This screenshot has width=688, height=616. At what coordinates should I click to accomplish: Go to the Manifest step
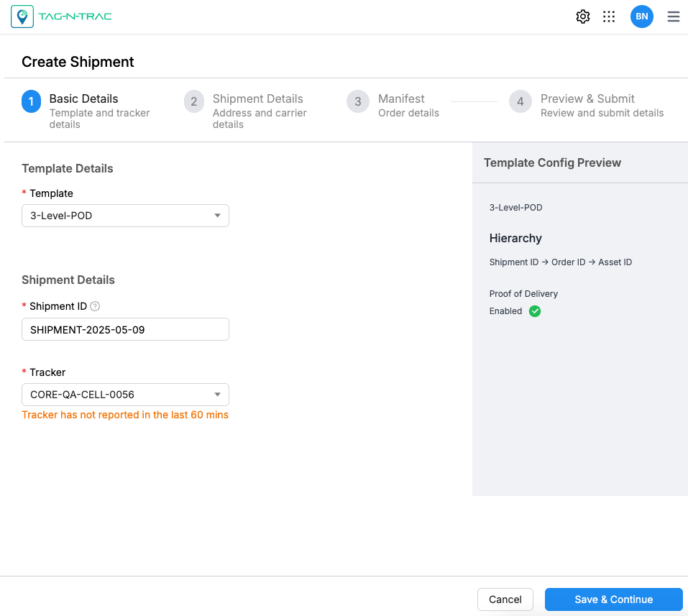[x=401, y=99]
